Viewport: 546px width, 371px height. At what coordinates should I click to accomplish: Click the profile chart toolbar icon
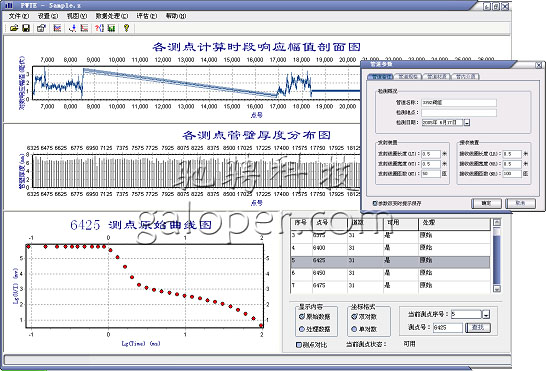click(x=57, y=28)
